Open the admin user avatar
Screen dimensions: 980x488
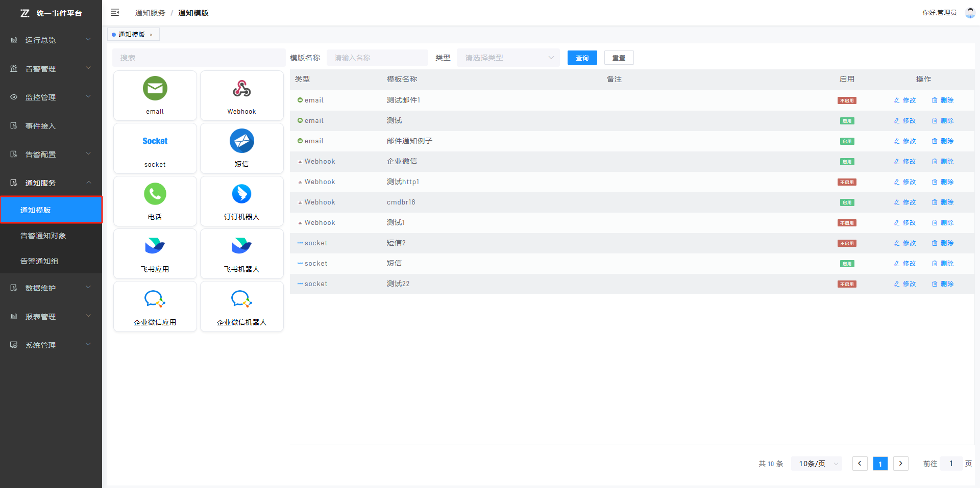[970, 13]
